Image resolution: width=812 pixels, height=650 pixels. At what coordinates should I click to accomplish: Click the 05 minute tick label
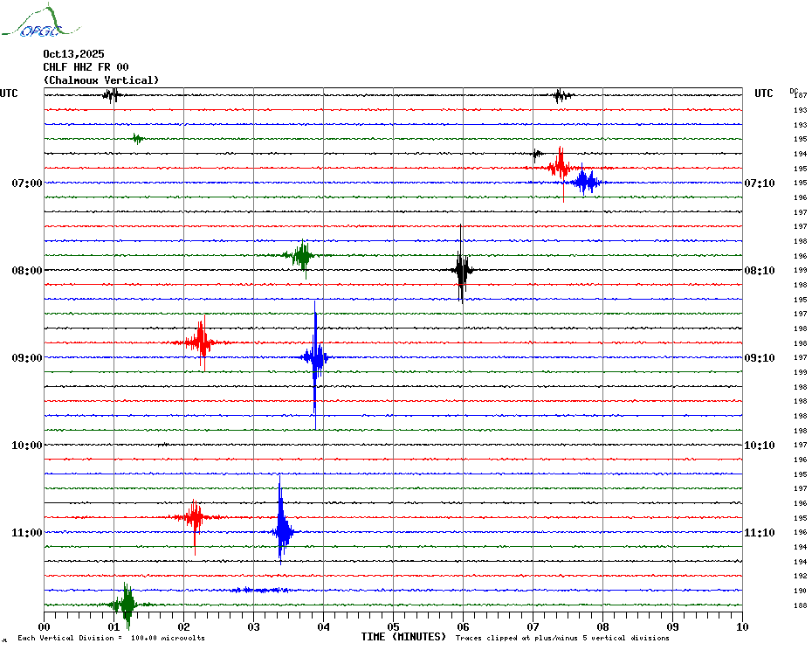coord(393,626)
